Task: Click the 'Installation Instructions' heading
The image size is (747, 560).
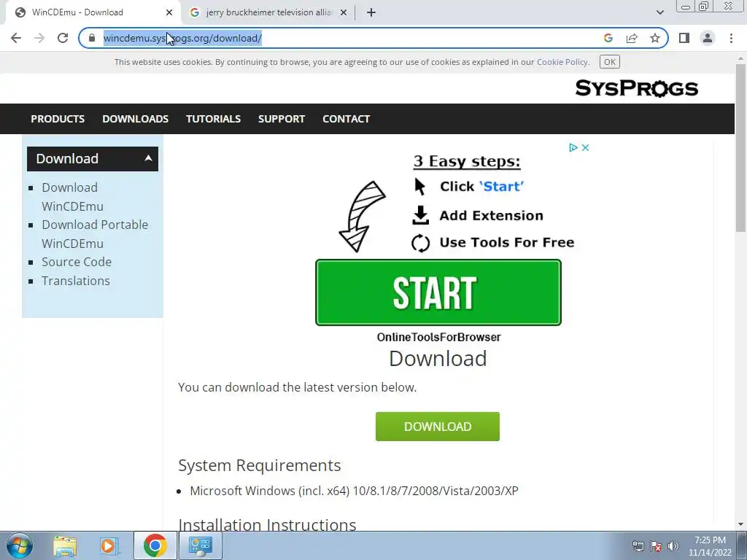Action: [x=267, y=525]
